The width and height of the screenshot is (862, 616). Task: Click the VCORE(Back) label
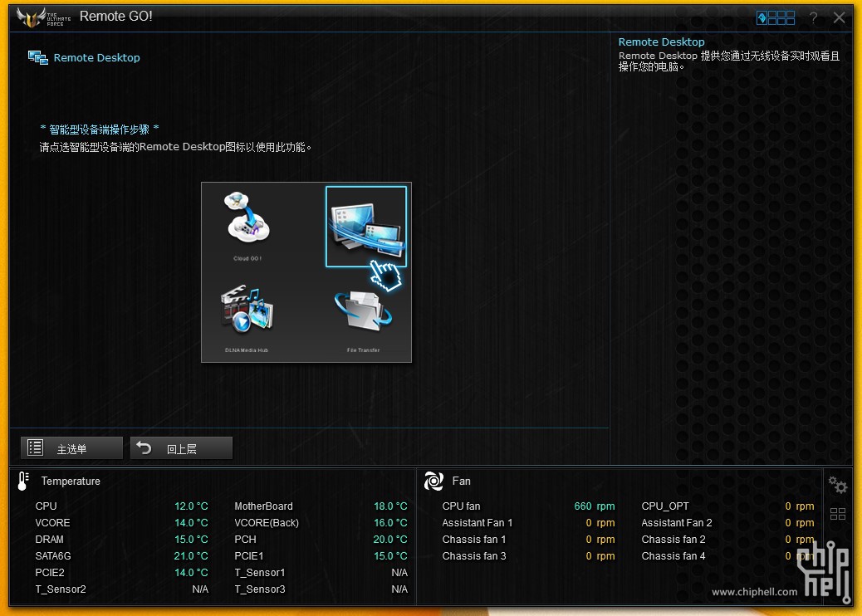point(267,522)
